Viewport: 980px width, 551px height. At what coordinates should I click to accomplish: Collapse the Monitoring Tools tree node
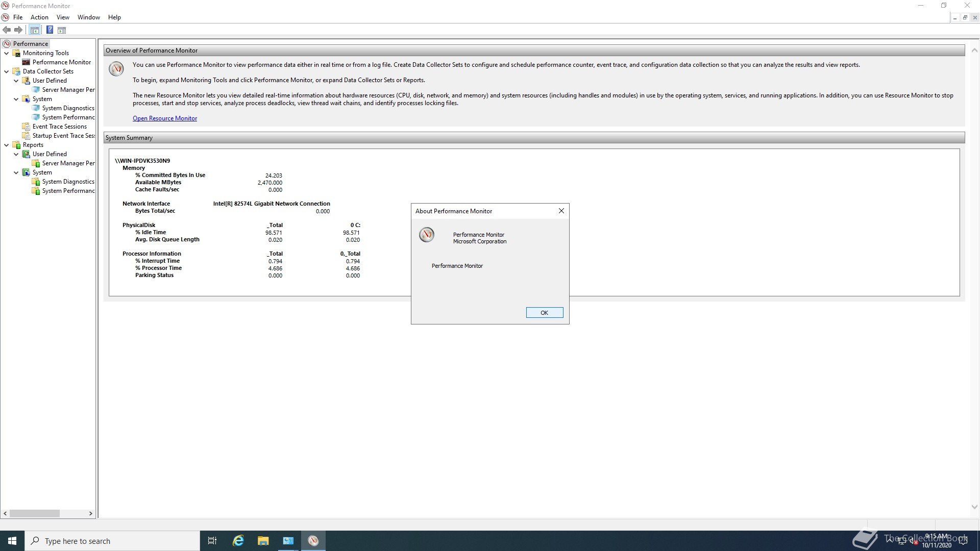coord(7,53)
